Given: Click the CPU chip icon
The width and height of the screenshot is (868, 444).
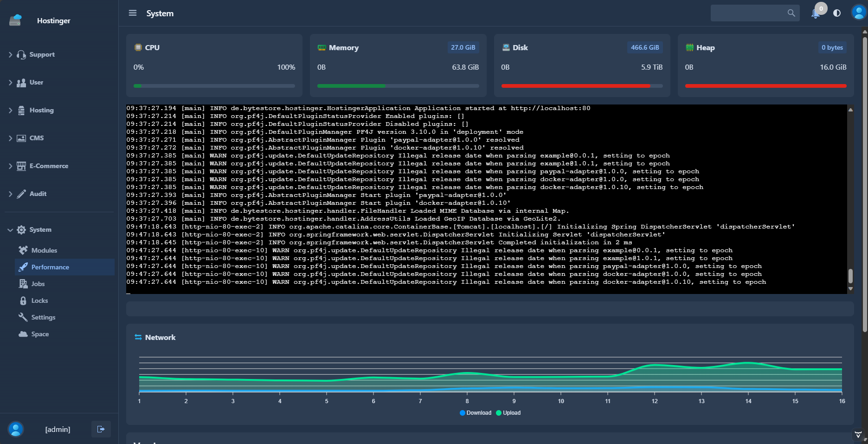Looking at the screenshot, I should (x=138, y=47).
